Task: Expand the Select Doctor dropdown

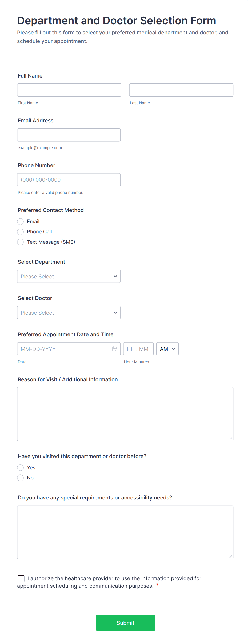Action: tap(69, 313)
